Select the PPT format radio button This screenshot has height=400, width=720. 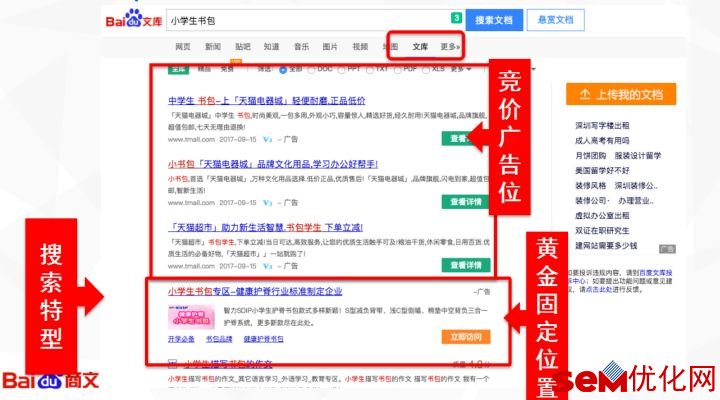coord(341,70)
